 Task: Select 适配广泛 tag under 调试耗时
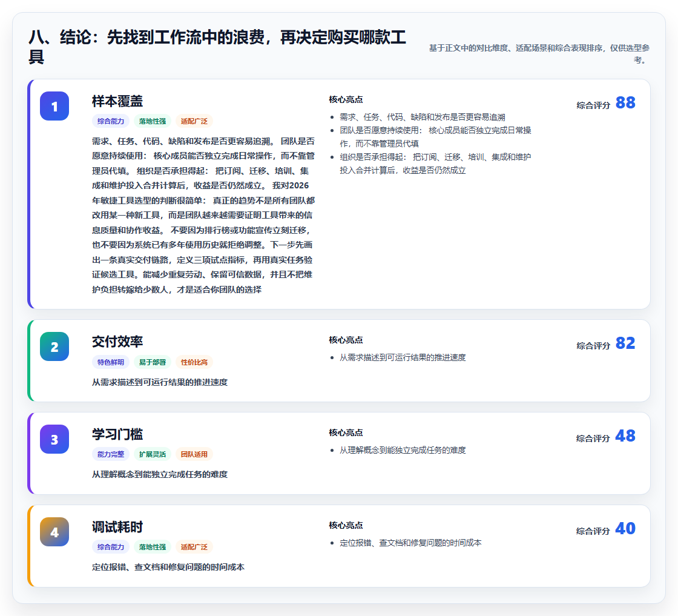[x=194, y=547]
